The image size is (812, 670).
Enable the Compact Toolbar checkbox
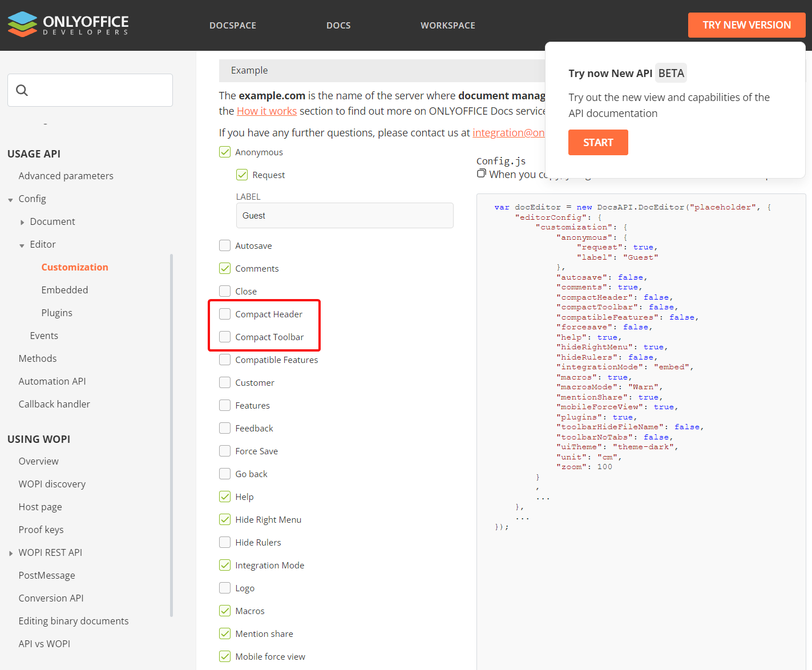[225, 337]
